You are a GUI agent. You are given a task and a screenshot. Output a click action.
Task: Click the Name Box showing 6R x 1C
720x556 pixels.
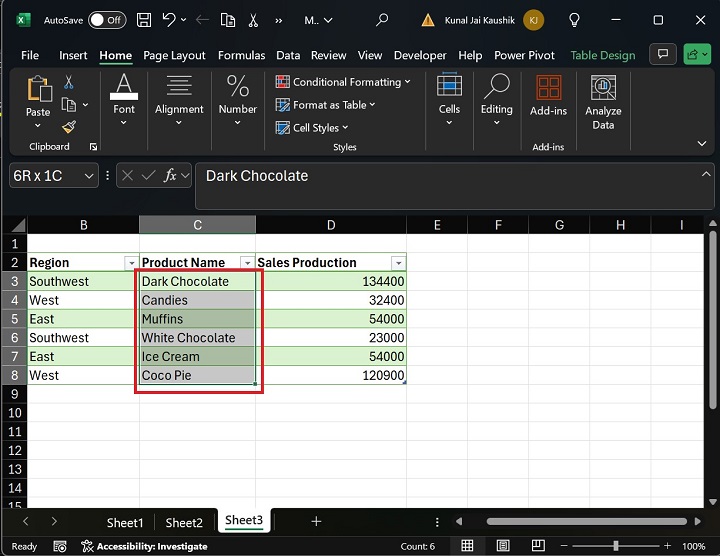pos(45,176)
